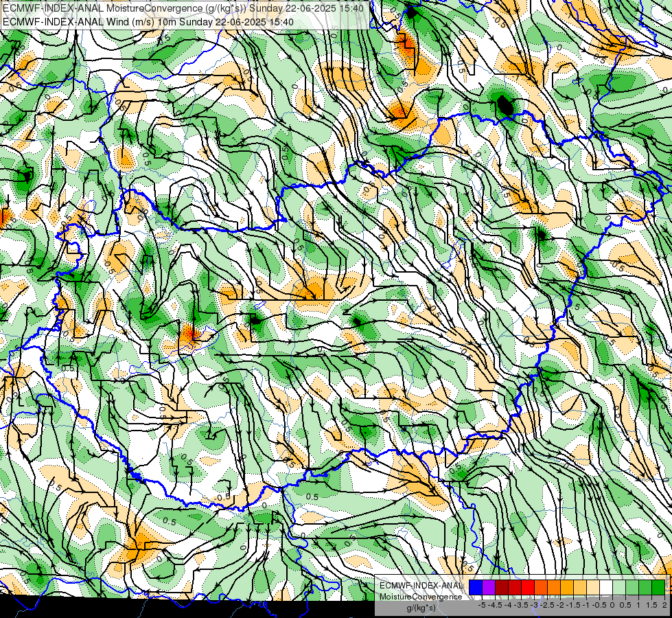Image resolution: width=672 pixels, height=618 pixels.
Task: Click the 2 tick label at legend end
Action: point(664,605)
